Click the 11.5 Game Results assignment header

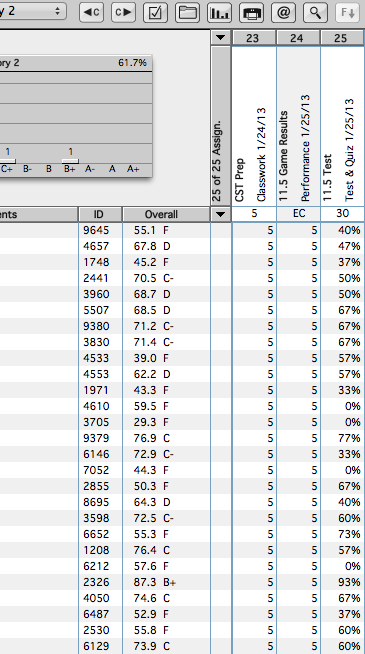pyautogui.click(x=298, y=126)
